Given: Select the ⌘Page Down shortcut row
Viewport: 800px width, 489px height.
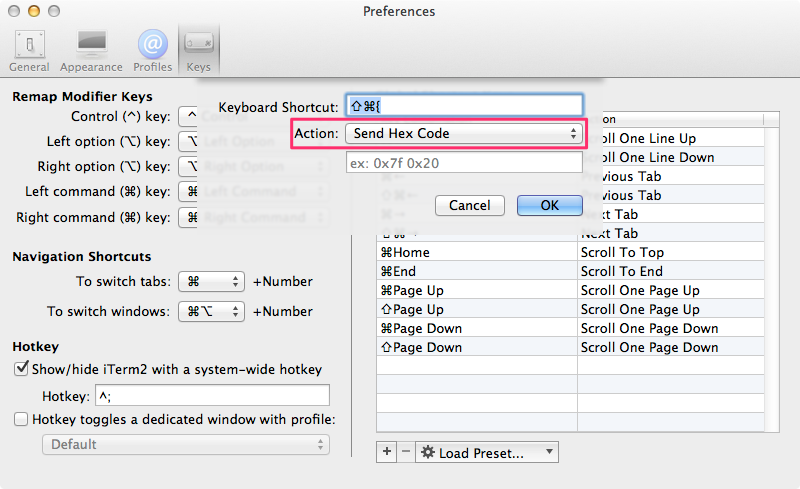Looking at the screenshot, I should pos(570,328).
